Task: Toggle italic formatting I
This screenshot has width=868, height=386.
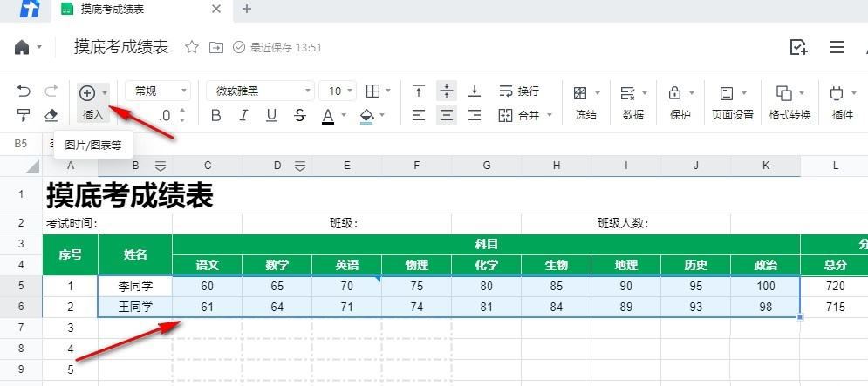Action: pyautogui.click(x=243, y=116)
